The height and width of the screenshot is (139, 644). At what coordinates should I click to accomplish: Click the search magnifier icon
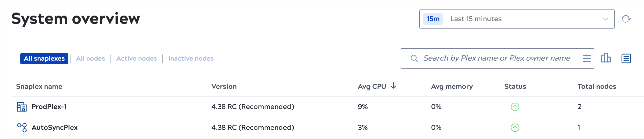tap(414, 58)
